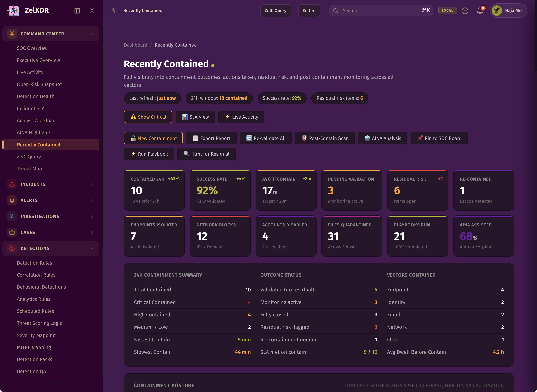Click the Cases briefcase icon

(12, 232)
